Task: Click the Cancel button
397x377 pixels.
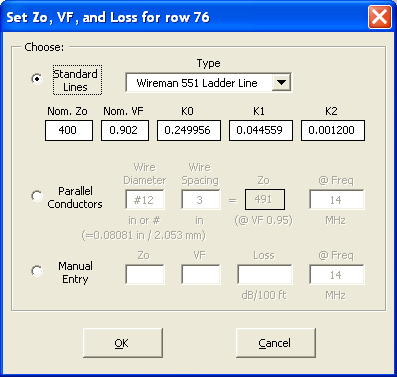Action: pyautogui.click(x=276, y=343)
